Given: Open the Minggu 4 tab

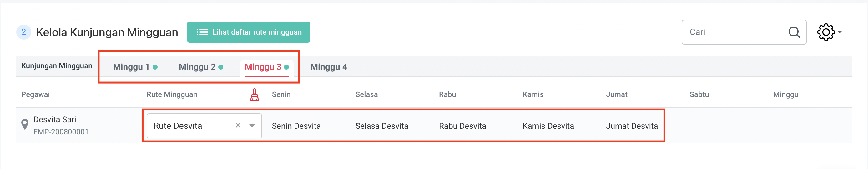Looking at the screenshot, I should pos(329,67).
